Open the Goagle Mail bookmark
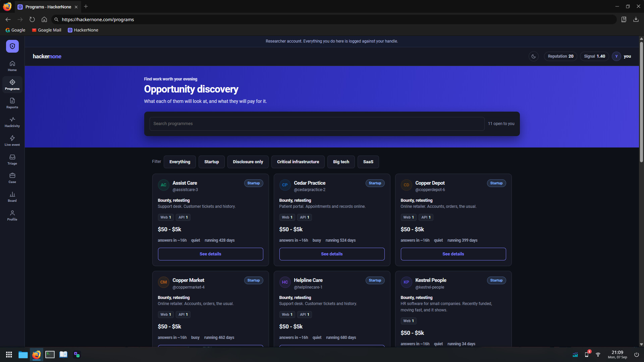 point(46,30)
